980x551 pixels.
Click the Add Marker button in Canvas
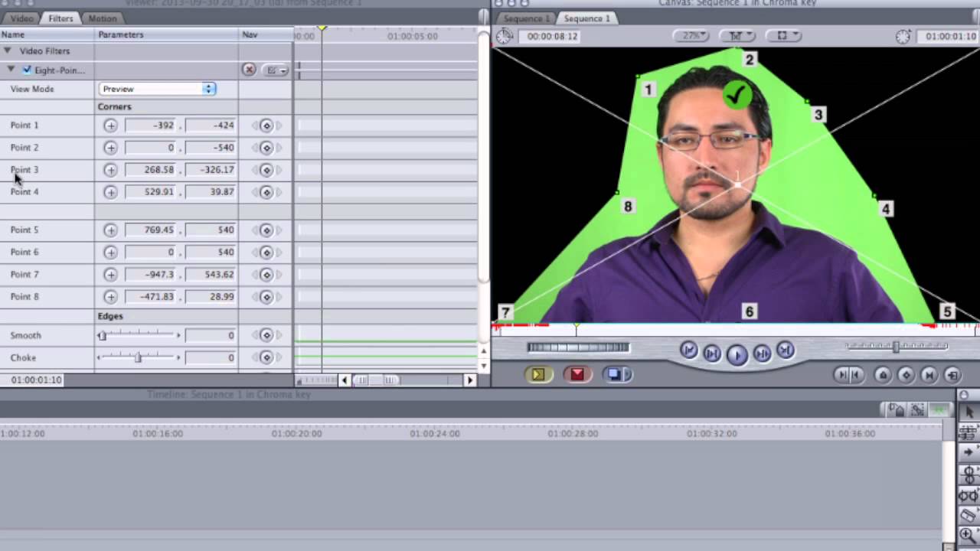click(883, 375)
